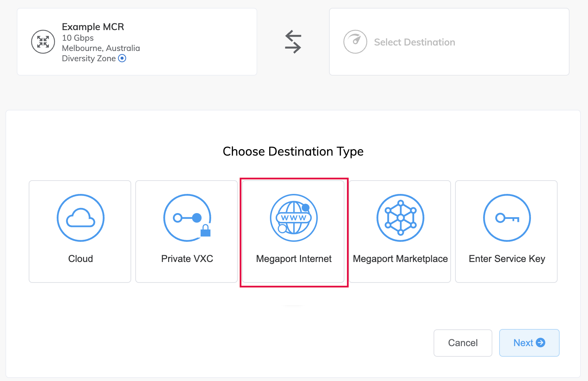Select the Cloud destination type icon
The height and width of the screenshot is (381, 588).
pyautogui.click(x=80, y=218)
